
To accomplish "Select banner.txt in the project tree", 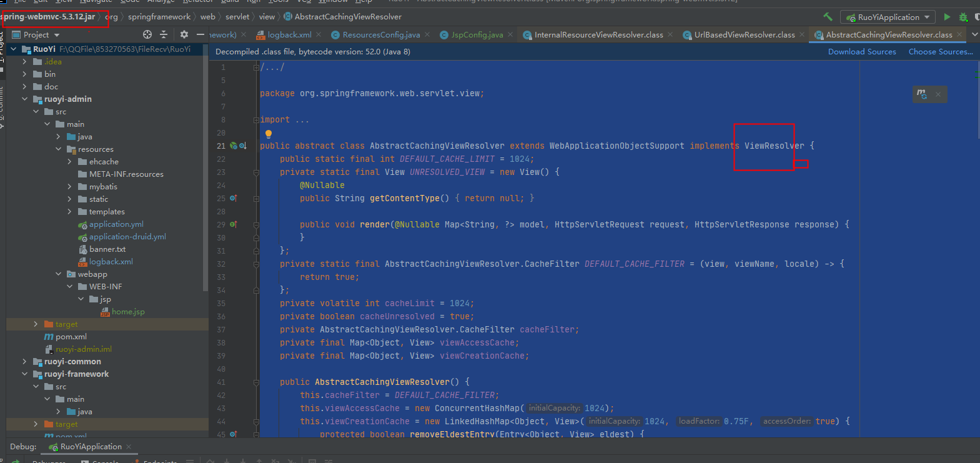I will point(107,249).
